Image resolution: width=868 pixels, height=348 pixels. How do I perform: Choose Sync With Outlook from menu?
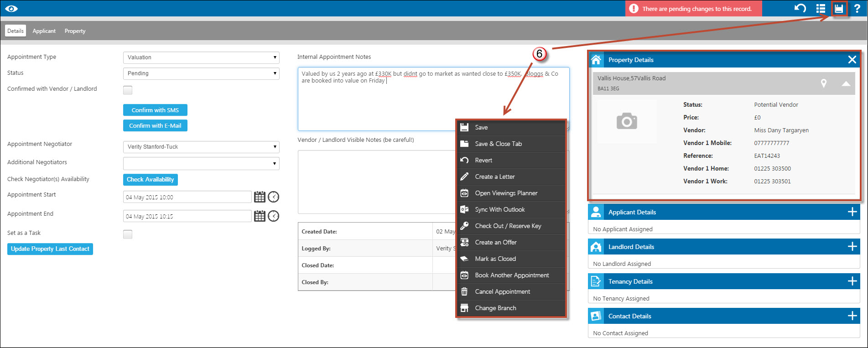tap(511, 209)
